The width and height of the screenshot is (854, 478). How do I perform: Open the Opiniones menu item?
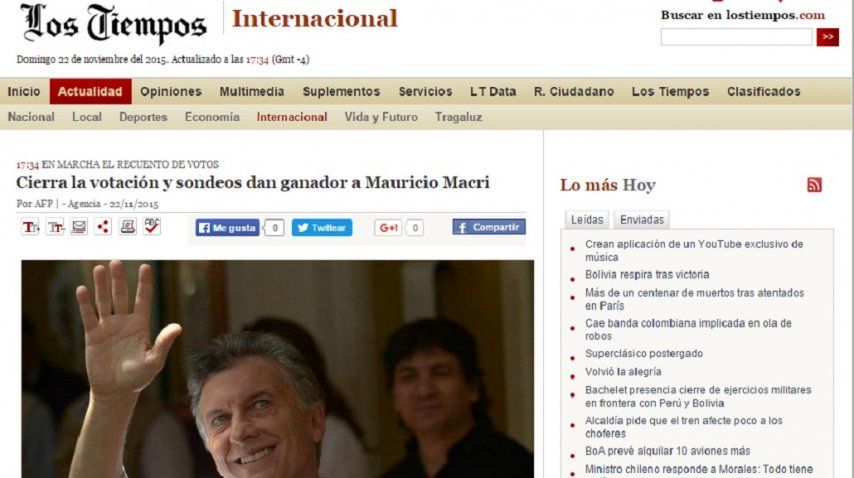click(170, 91)
